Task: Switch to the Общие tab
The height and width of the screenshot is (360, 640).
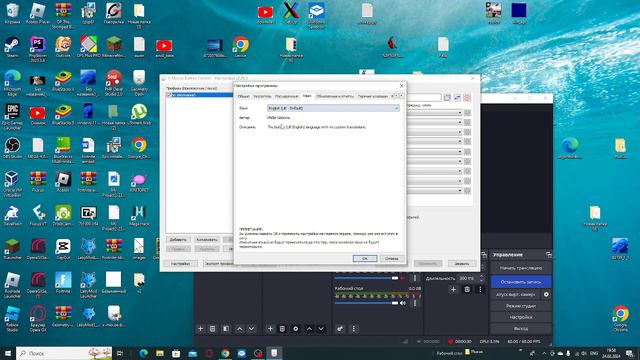Action: pos(244,96)
